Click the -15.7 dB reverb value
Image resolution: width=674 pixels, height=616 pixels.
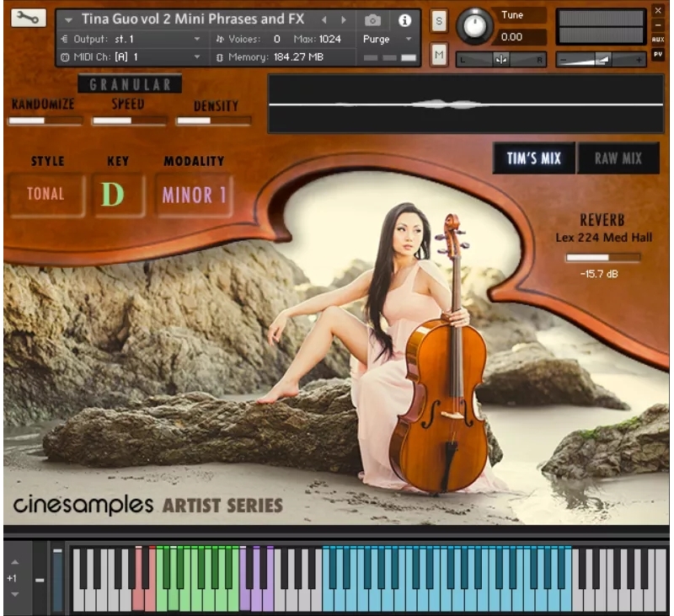coord(599,274)
